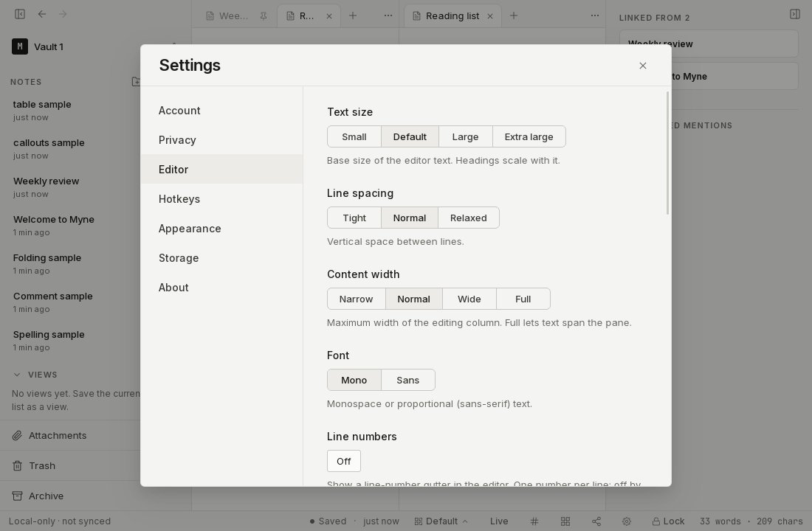Open Storage settings section
This screenshot has width=812, height=531.
tap(221, 257)
